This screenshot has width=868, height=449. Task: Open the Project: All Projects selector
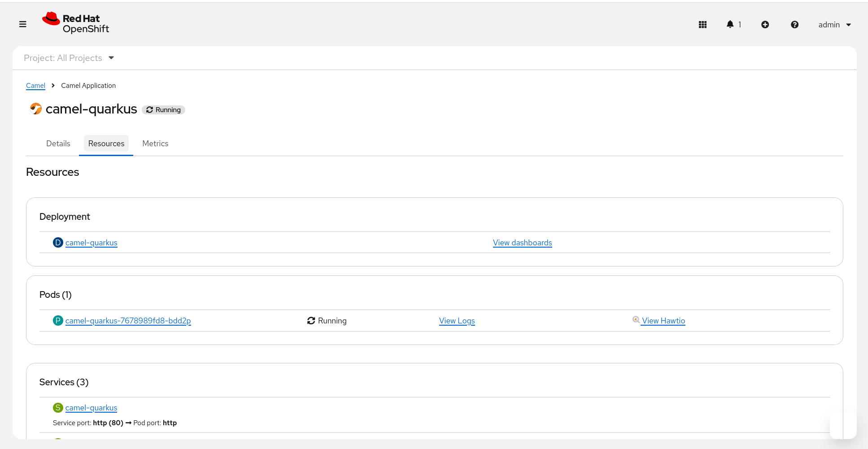69,58
